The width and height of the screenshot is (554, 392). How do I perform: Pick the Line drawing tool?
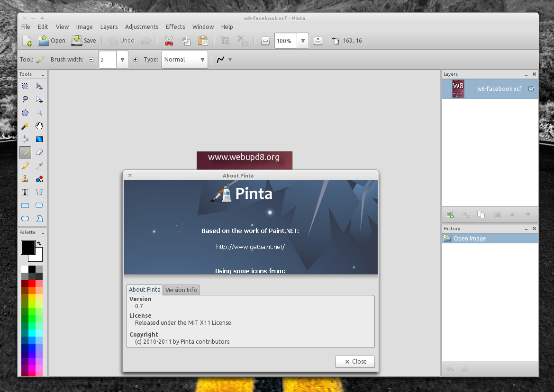39,192
